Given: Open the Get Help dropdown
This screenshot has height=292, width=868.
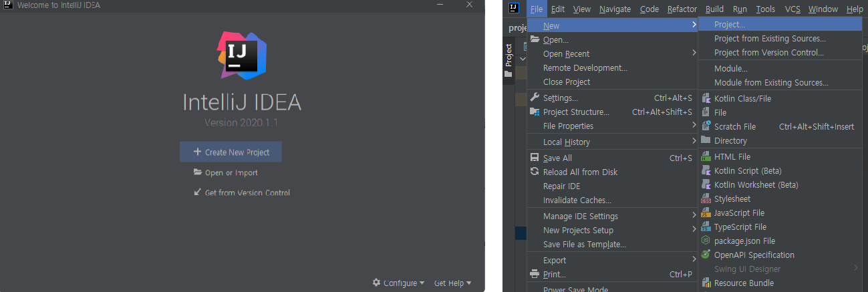Looking at the screenshot, I should [x=453, y=283].
